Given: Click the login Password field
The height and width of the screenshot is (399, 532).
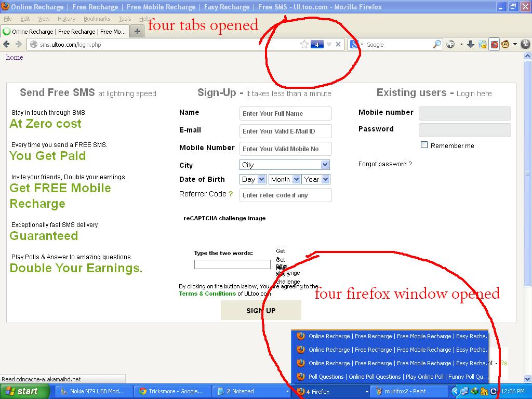Looking at the screenshot, I should 465,130.
